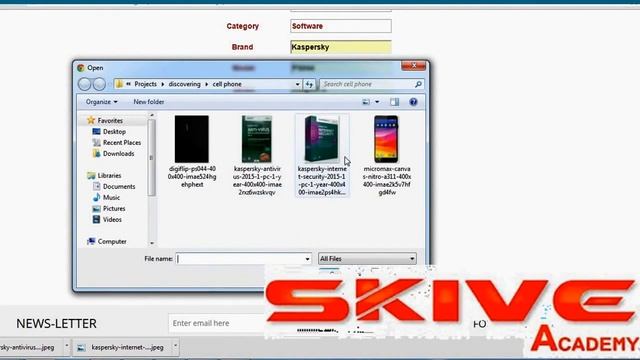
Task: Click the Enter email here newsletter field
Action: tap(216, 323)
